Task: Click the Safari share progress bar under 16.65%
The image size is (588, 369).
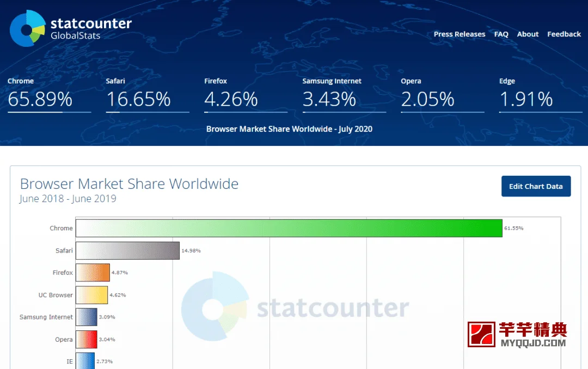Action: [x=148, y=112]
